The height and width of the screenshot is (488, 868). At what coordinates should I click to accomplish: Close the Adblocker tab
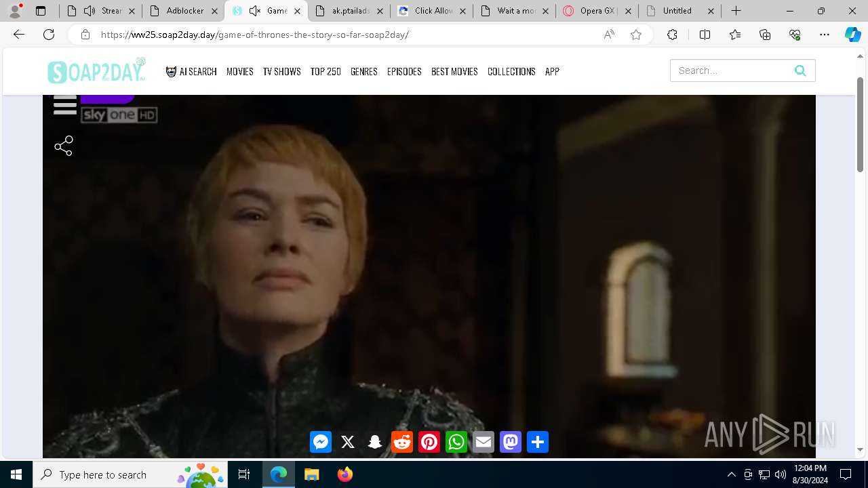point(214,11)
